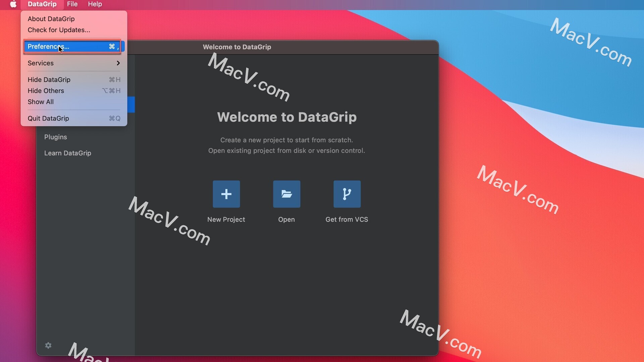
Task: Open the settings gear in welcome window
Action: 48,345
